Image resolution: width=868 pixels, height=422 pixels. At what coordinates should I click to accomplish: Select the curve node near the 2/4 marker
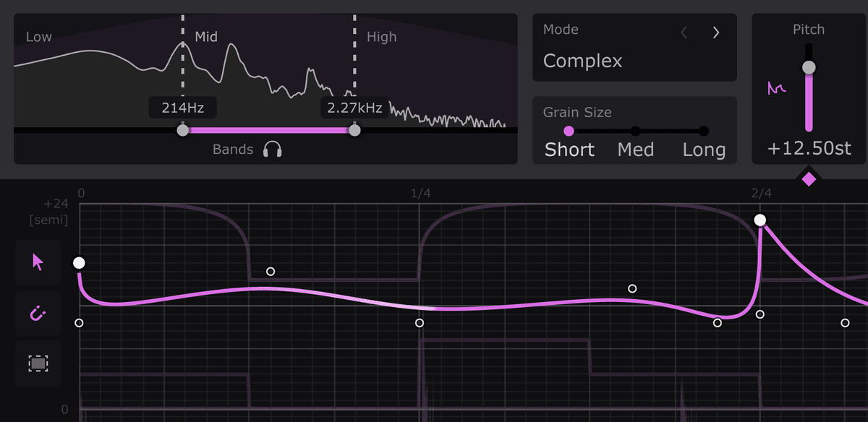click(759, 219)
